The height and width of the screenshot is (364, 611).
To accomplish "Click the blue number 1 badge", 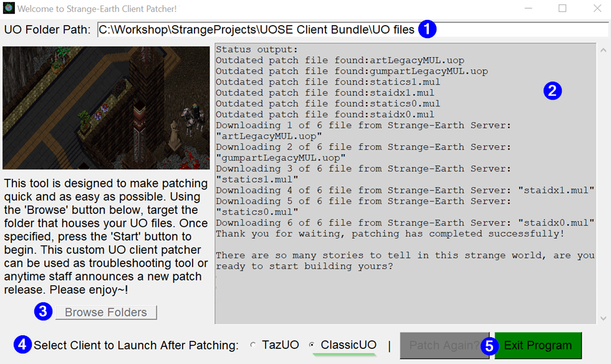I will pyautogui.click(x=427, y=29).
